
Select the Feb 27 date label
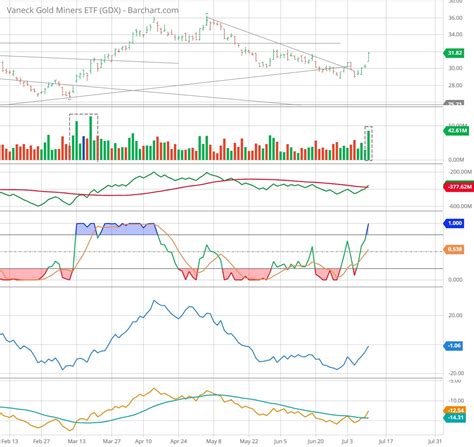tap(41, 441)
